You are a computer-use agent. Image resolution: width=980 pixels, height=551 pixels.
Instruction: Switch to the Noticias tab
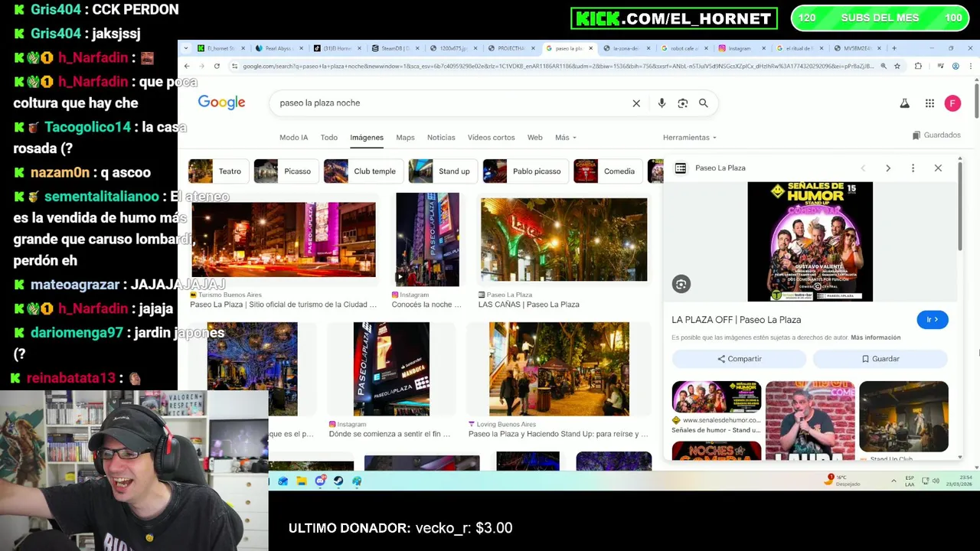441,138
